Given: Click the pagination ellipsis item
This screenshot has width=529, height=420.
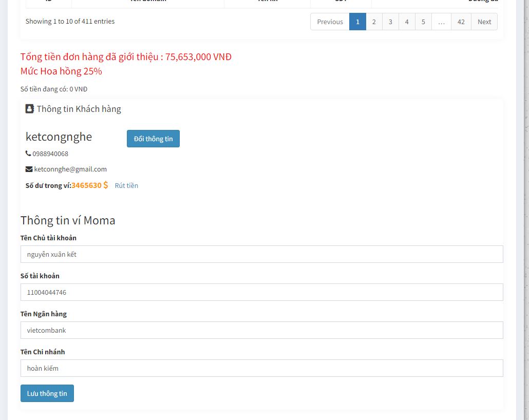Looking at the screenshot, I should [x=441, y=22].
